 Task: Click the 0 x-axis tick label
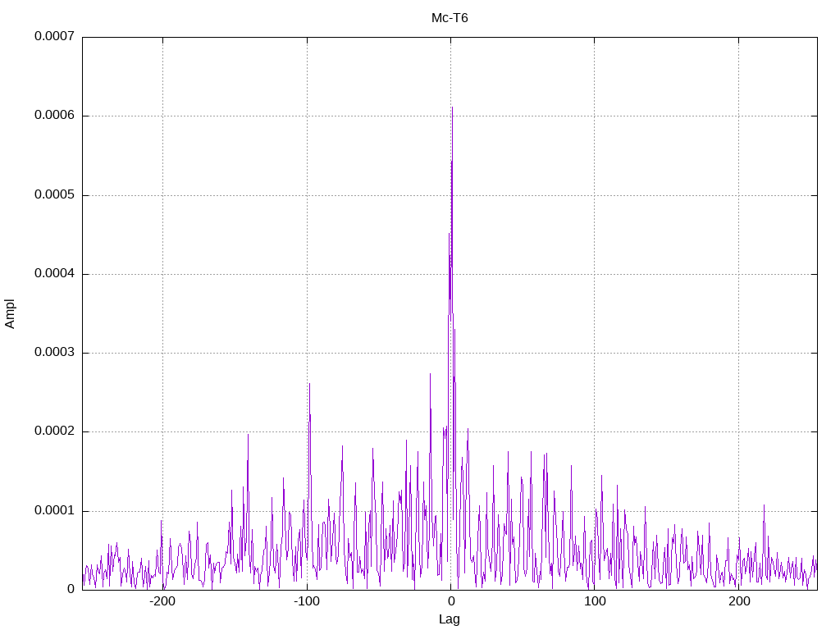(x=450, y=601)
